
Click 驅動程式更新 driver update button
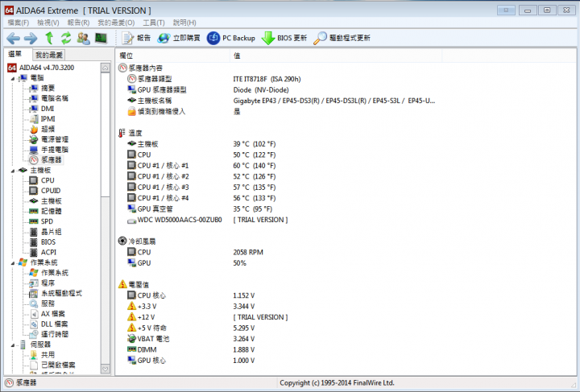pyautogui.click(x=342, y=38)
